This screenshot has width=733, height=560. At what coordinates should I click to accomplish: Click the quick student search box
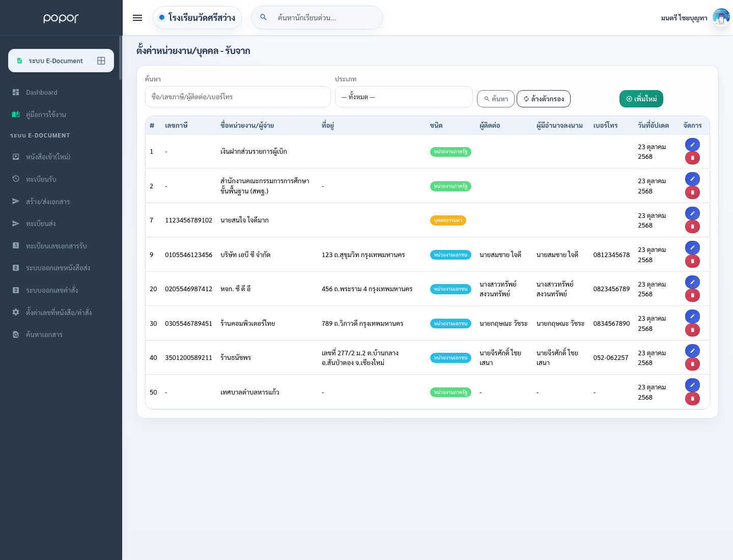point(317,18)
